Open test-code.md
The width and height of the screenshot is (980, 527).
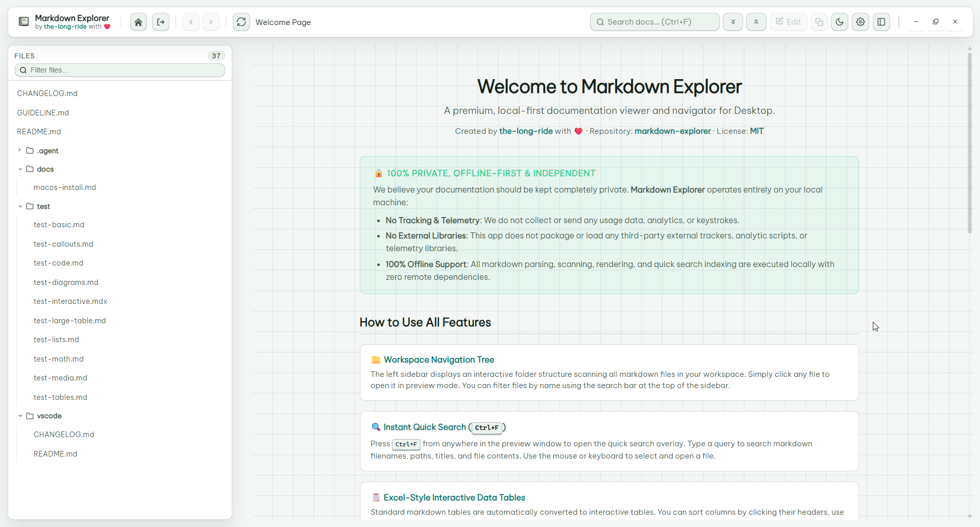pyautogui.click(x=58, y=263)
